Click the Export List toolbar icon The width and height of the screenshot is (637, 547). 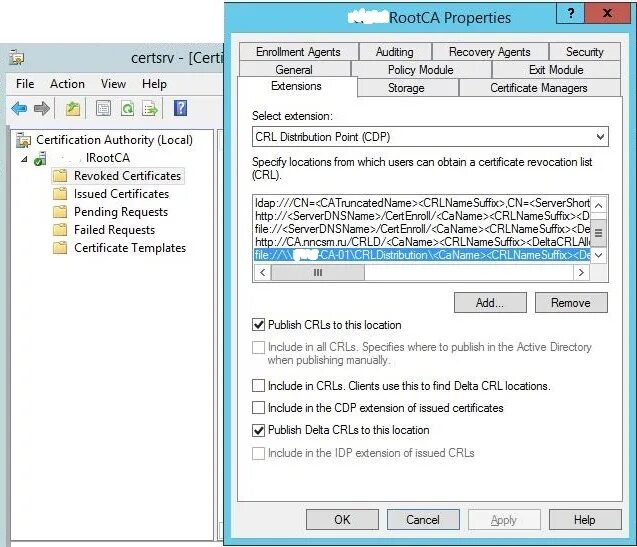point(150,109)
